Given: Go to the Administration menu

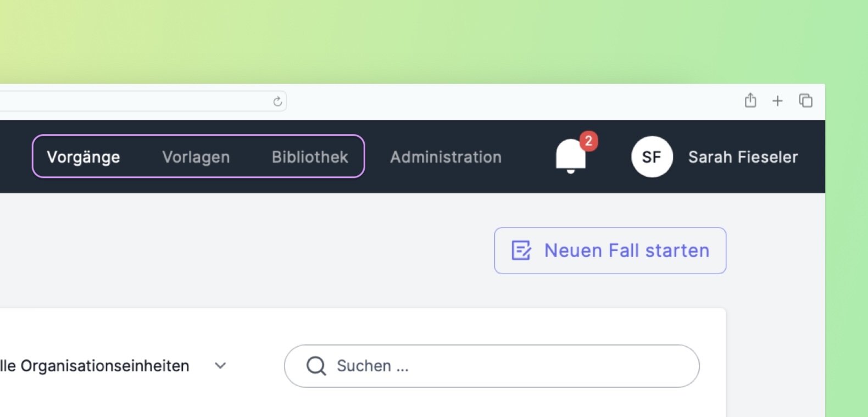Looking at the screenshot, I should (446, 157).
